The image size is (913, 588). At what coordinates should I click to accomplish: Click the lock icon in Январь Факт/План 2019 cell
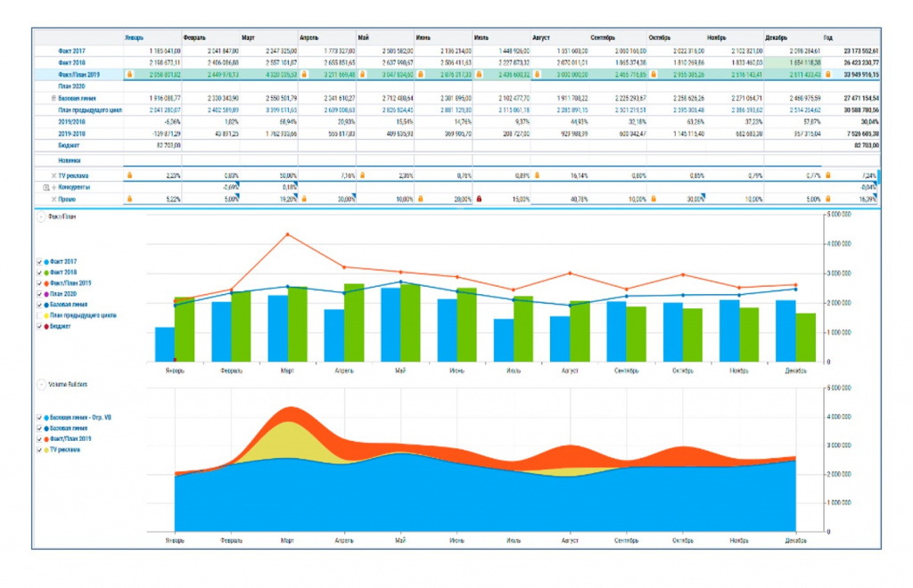129,75
